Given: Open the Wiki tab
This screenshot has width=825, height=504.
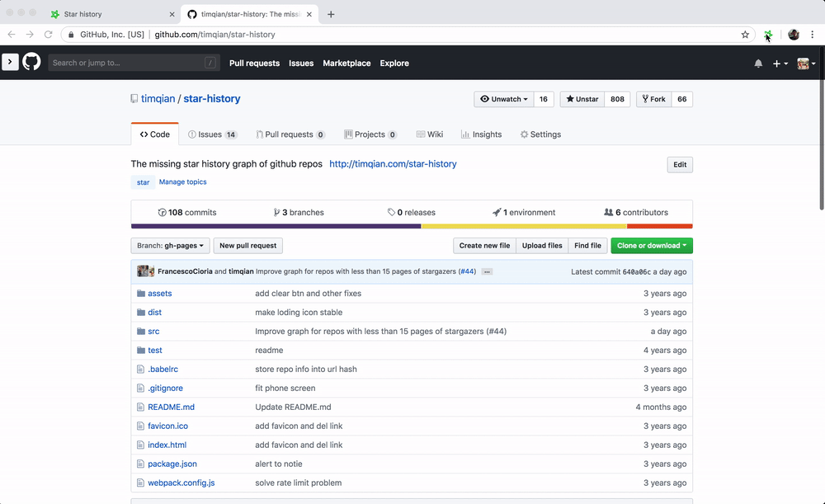Looking at the screenshot, I should [429, 134].
